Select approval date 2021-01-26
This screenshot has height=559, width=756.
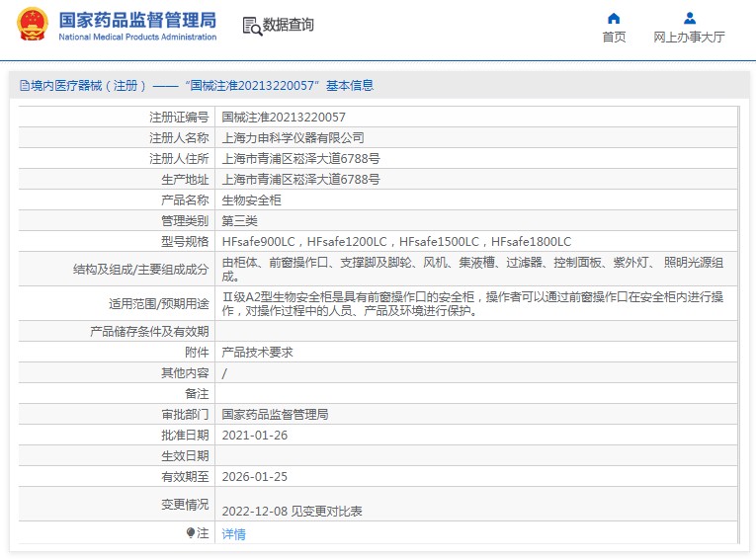(255, 436)
